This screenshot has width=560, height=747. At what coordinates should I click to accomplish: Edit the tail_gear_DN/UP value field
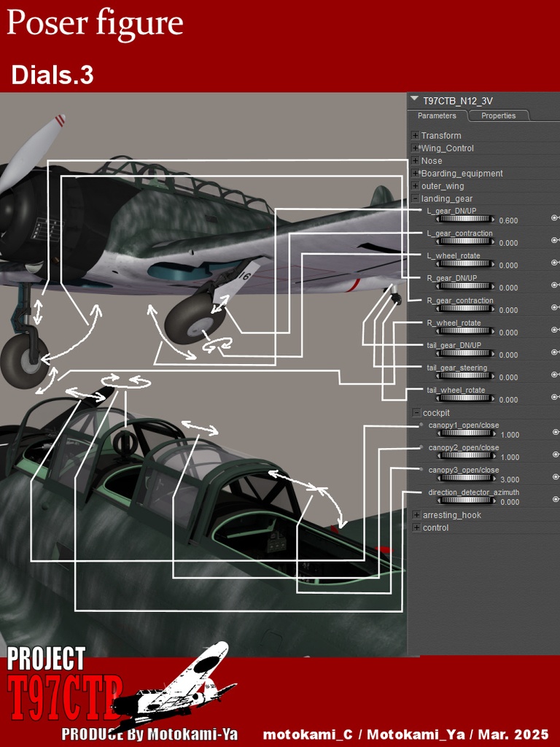(x=508, y=355)
